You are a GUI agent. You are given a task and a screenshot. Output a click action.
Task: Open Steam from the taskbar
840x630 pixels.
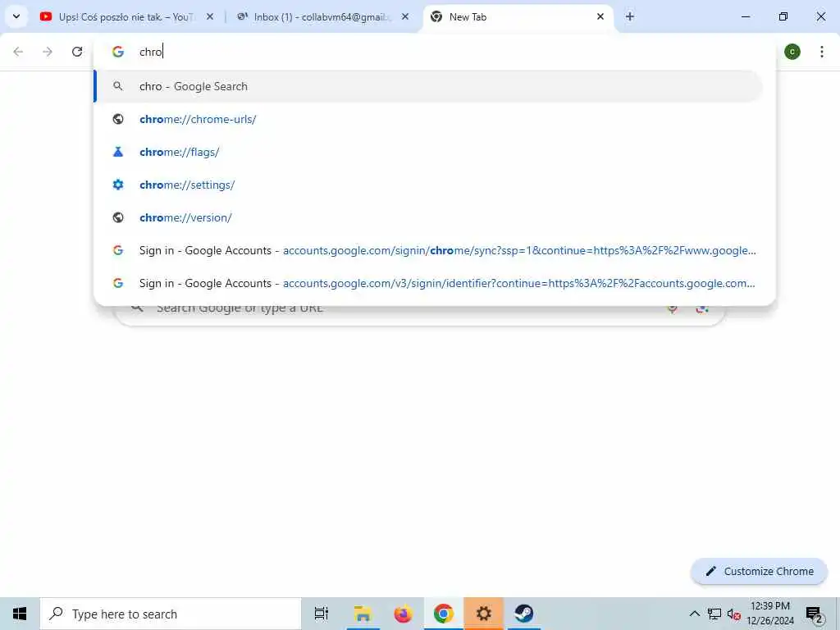point(524,614)
